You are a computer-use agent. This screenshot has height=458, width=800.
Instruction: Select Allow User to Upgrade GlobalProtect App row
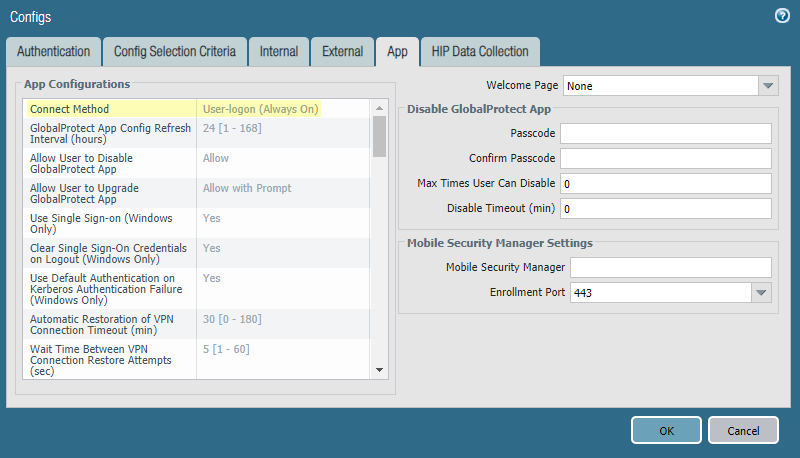pos(196,193)
